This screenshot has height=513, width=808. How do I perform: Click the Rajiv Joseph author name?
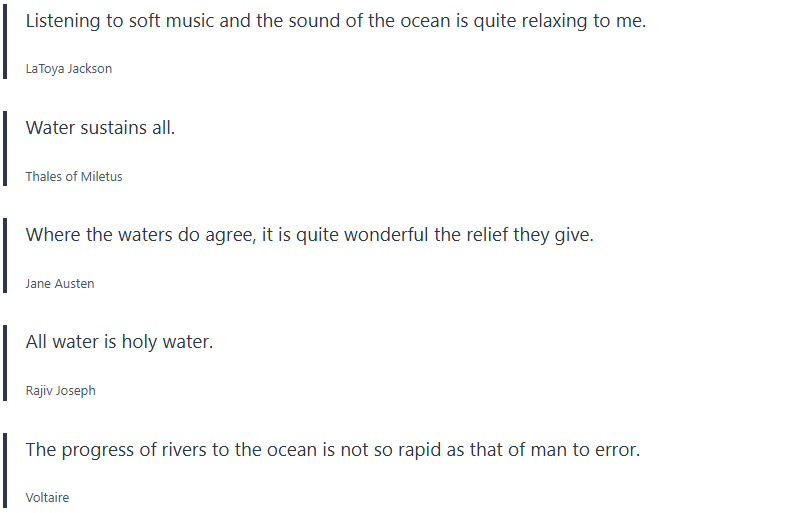61,390
